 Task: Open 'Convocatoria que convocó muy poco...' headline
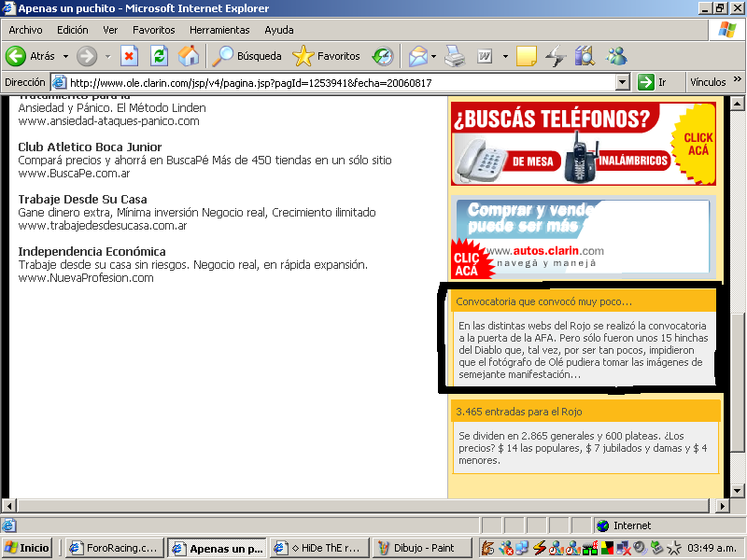click(543, 301)
